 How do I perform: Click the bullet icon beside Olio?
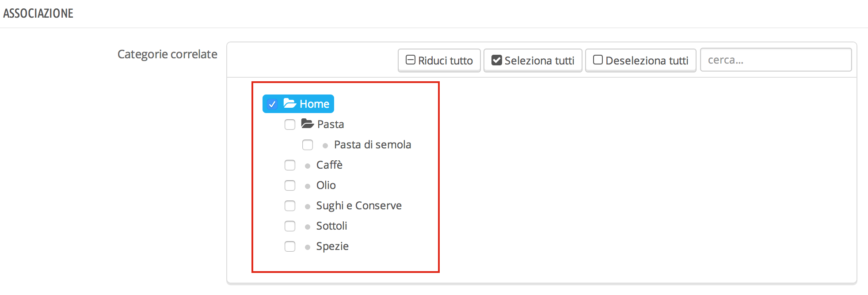tap(308, 186)
